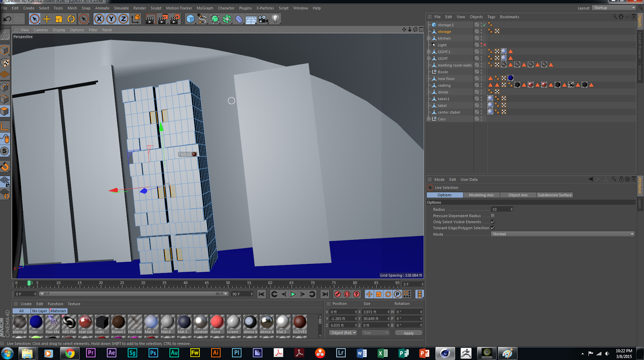Click the Apply button in coordinates panel
Screen dimensions: 644x360
tap(409, 333)
